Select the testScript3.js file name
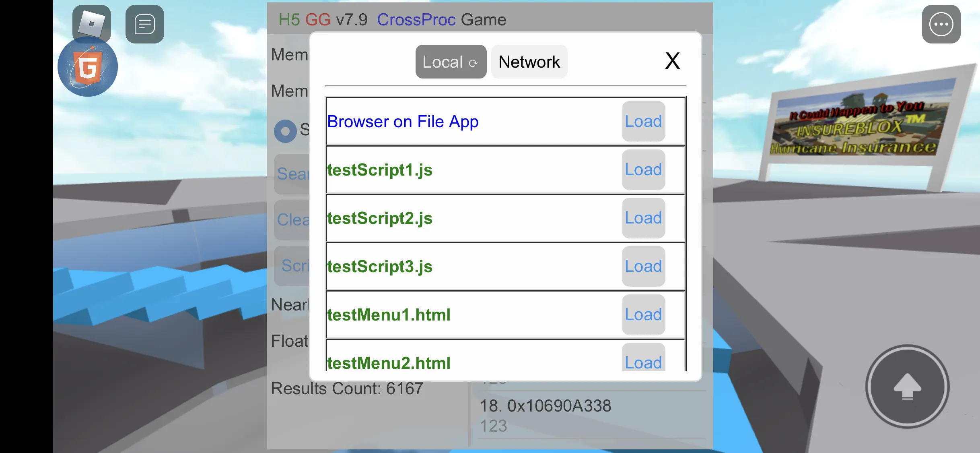This screenshot has height=453, width=980. 380,267
